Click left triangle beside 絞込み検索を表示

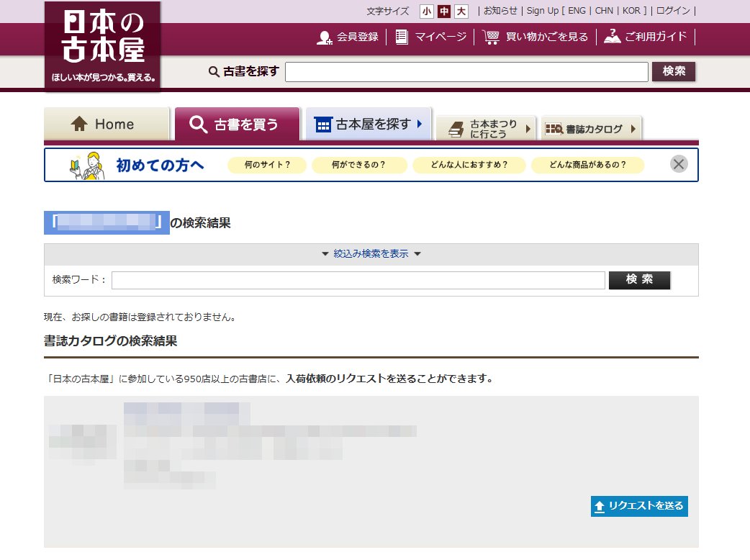tap(325, 254)
